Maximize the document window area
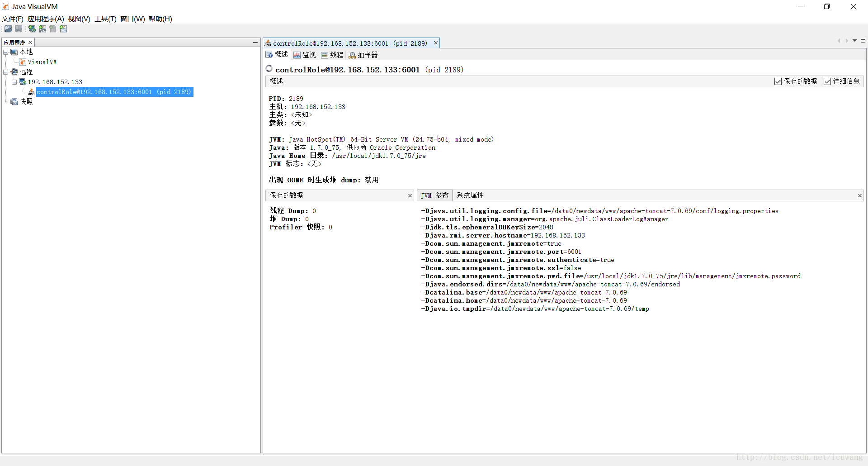 863,41
